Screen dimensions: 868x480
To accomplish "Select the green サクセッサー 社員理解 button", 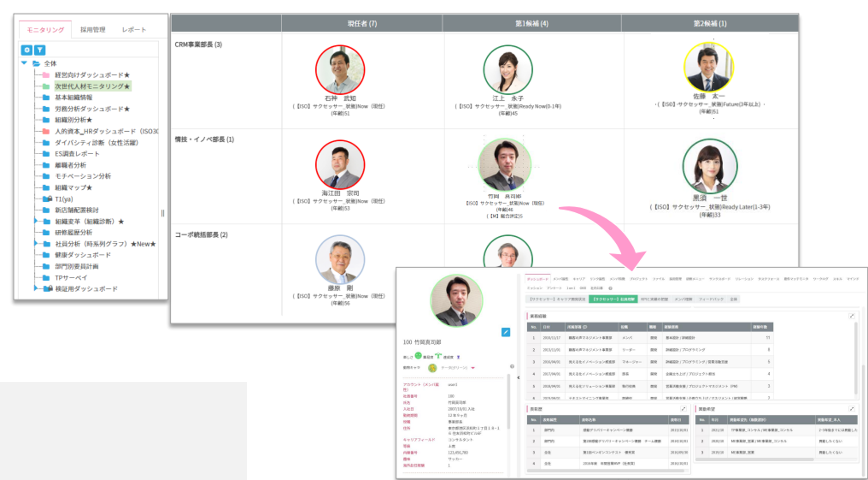I will [x=613, y=299].
